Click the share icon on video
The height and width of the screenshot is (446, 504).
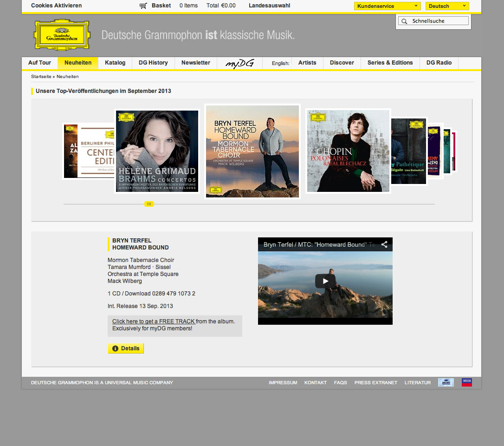[384, 244]
